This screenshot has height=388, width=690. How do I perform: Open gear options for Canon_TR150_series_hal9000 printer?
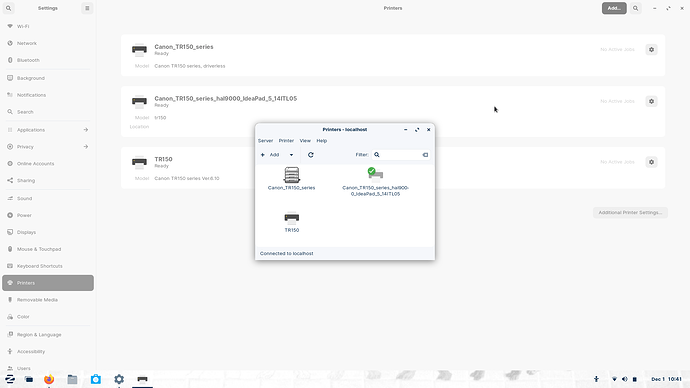(x=651, y=101)
